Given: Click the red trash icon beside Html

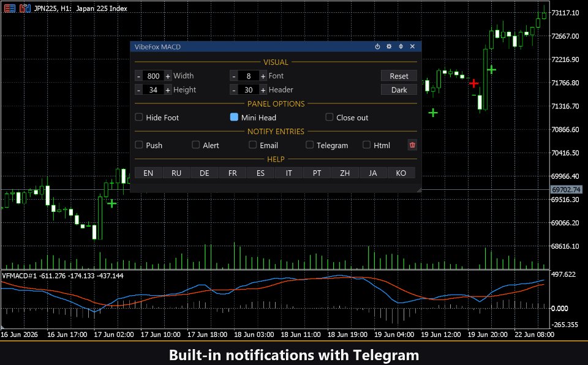Looking at the screenshot, I should pos(412,145).
